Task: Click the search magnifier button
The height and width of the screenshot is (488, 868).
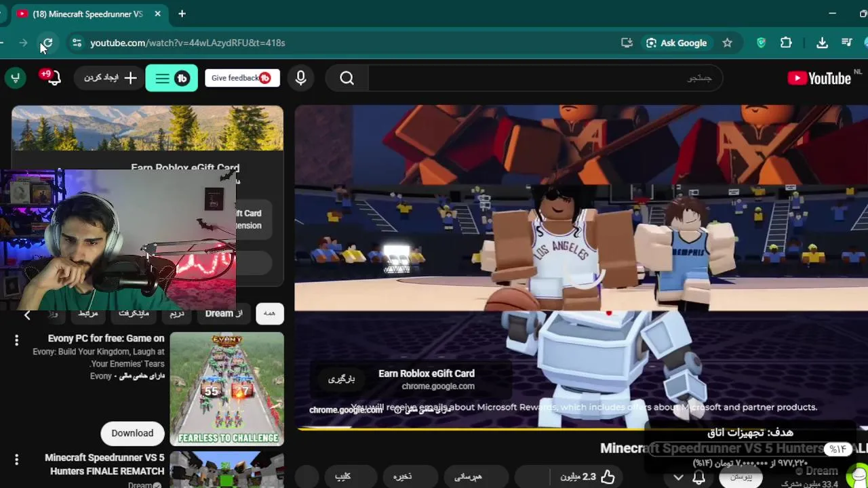Action: (x=347, y=78)
